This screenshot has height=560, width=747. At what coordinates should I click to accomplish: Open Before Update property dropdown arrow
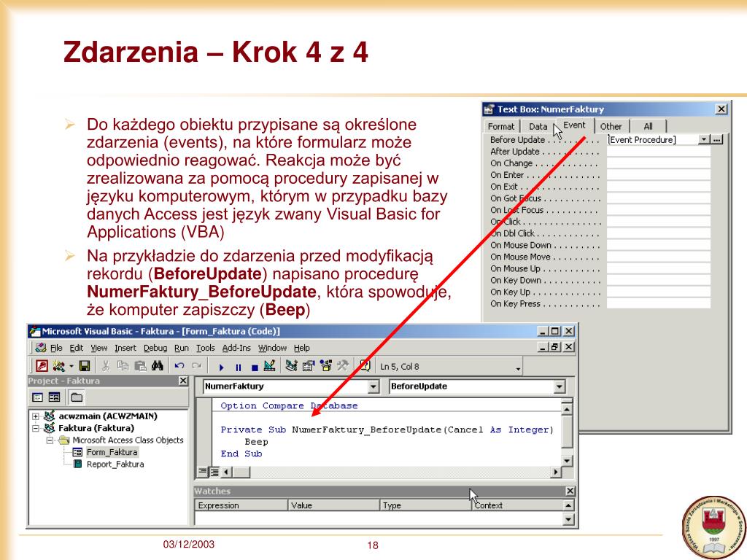tap(704, 139)
